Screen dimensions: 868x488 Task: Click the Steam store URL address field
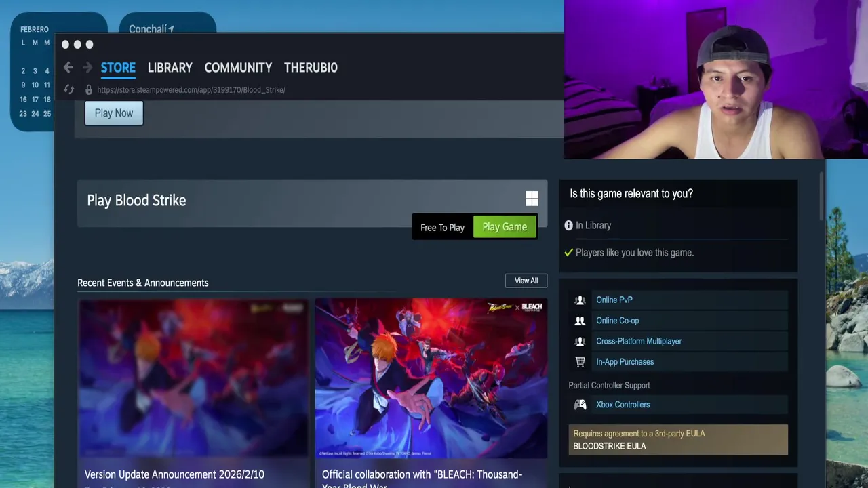[x=191, y=89]
